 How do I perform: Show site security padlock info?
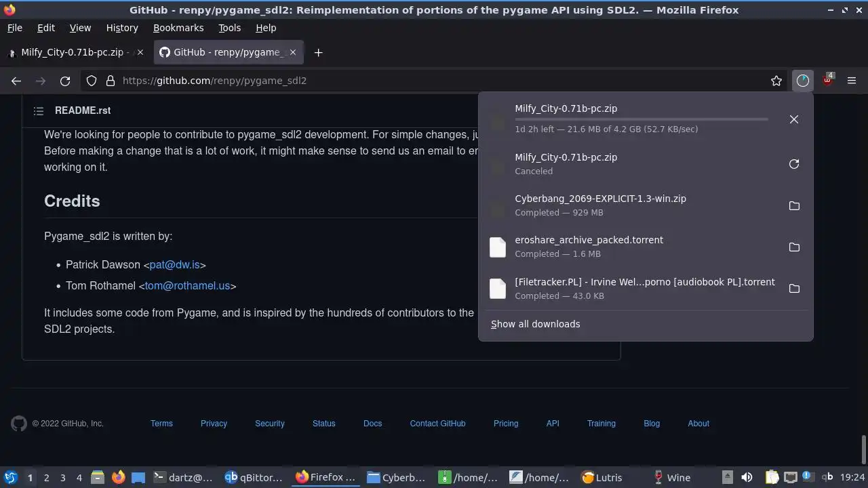pyautogui.click(x=111, y=81)
